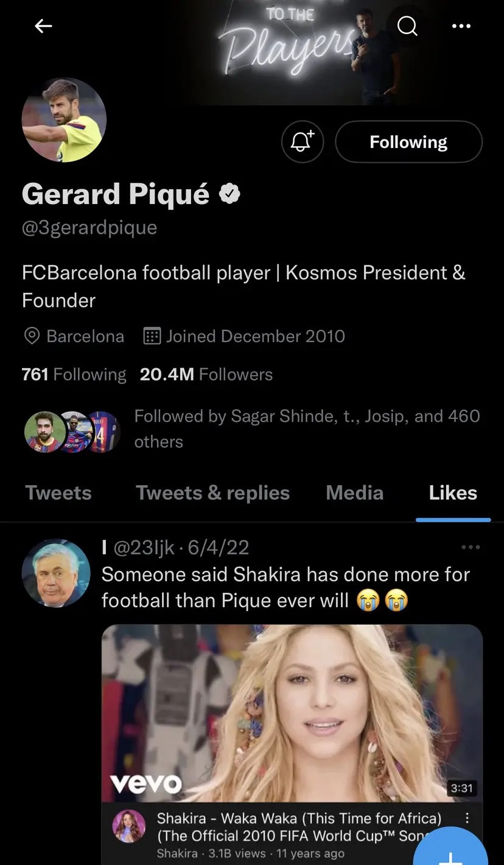View followers you know: Sagar Shinde and others

(x=251, y=429)
